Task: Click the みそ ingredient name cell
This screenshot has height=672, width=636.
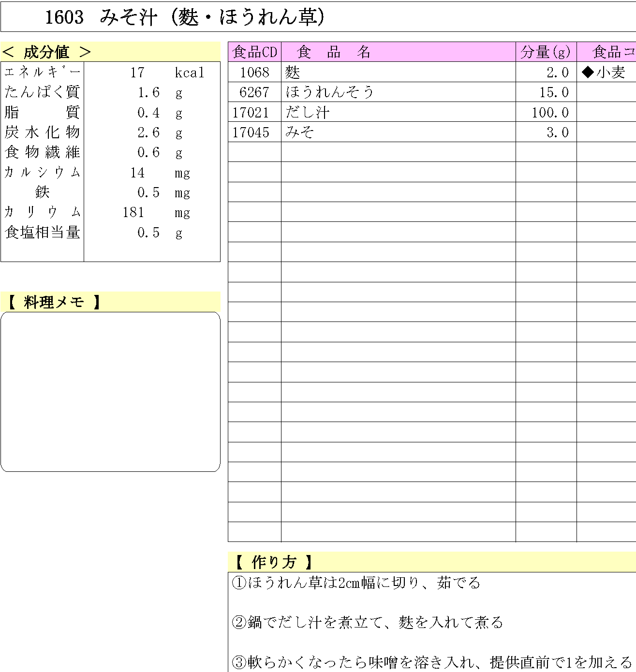Action: (300, 132)
